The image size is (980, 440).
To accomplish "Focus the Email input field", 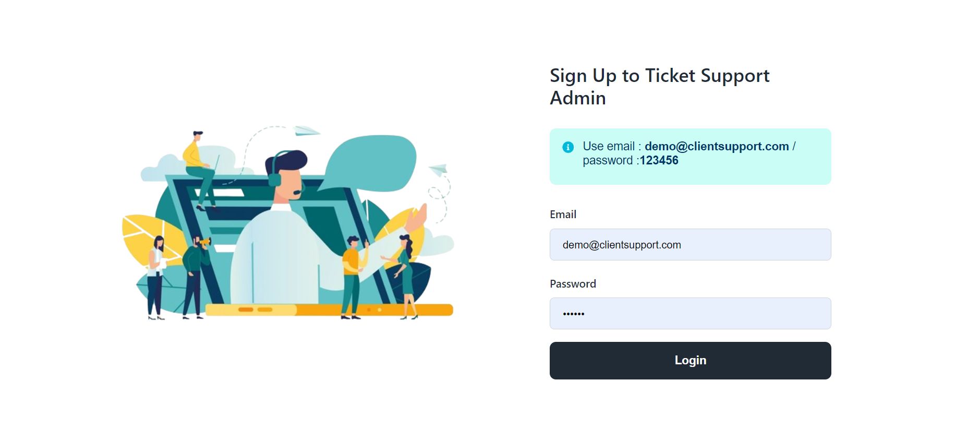I will click(690, 244).
